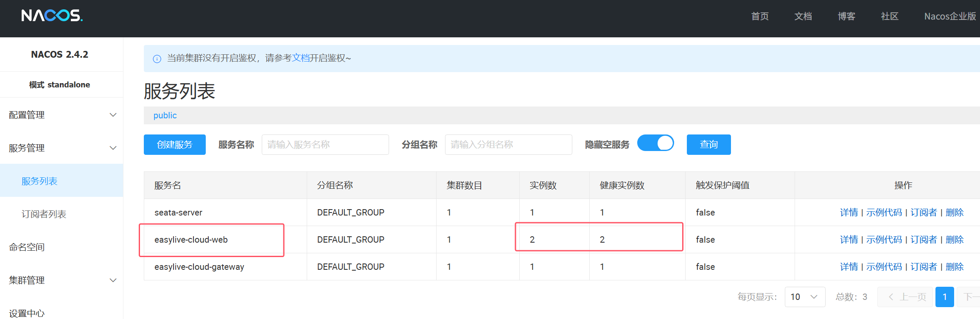Viewport: 980px width, 319px height.
Task: Open 文档 in the top navigation
Action: pyautogui.click(x=803, y=16)
